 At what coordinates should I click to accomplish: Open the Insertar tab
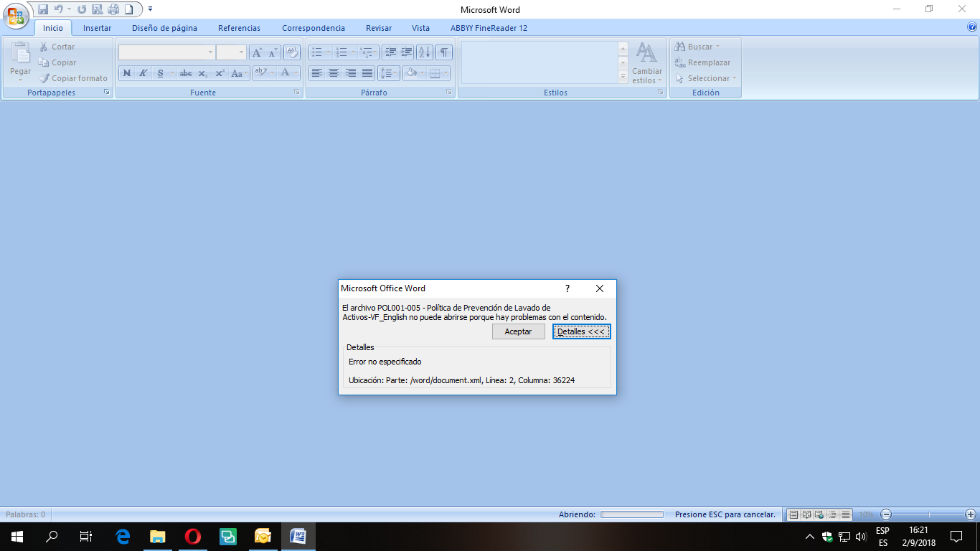tap(97, 28)
